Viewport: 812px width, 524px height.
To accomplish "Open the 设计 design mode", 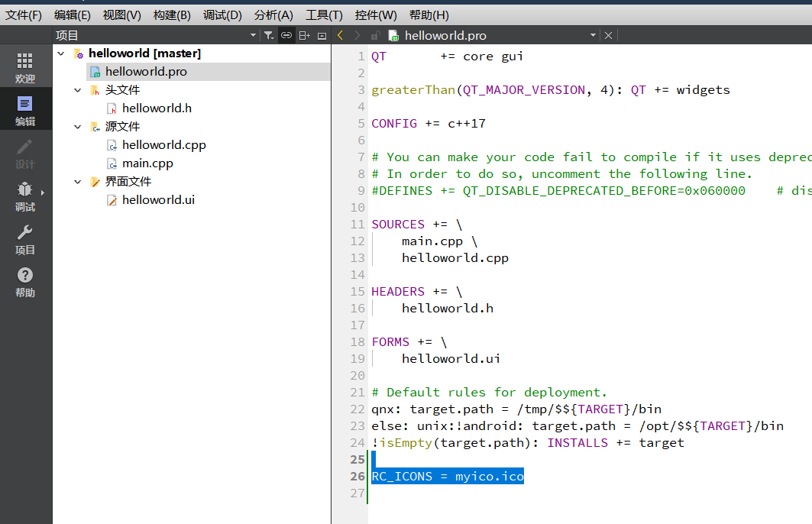I will point(25,154).
